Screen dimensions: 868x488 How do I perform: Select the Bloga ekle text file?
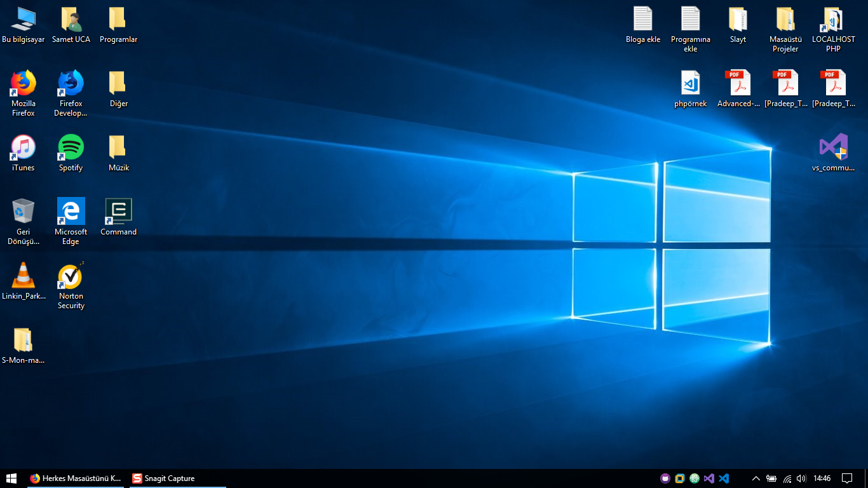[x=643, y=24]
